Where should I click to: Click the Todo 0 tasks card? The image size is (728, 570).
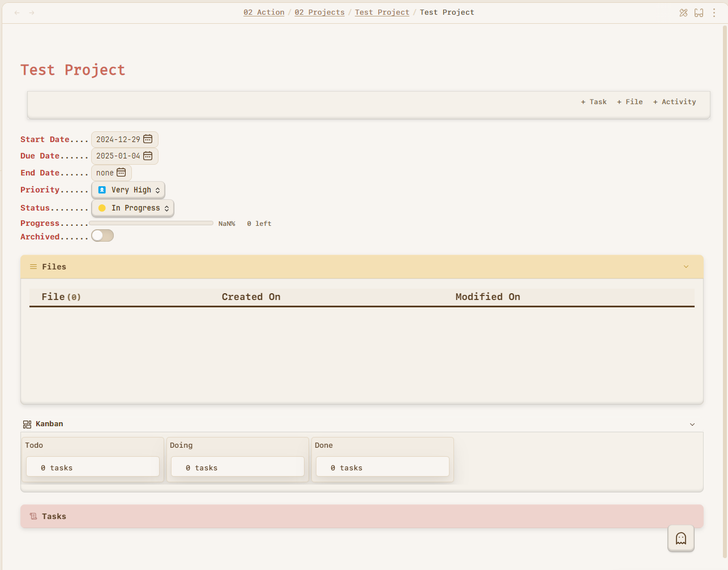93,467
